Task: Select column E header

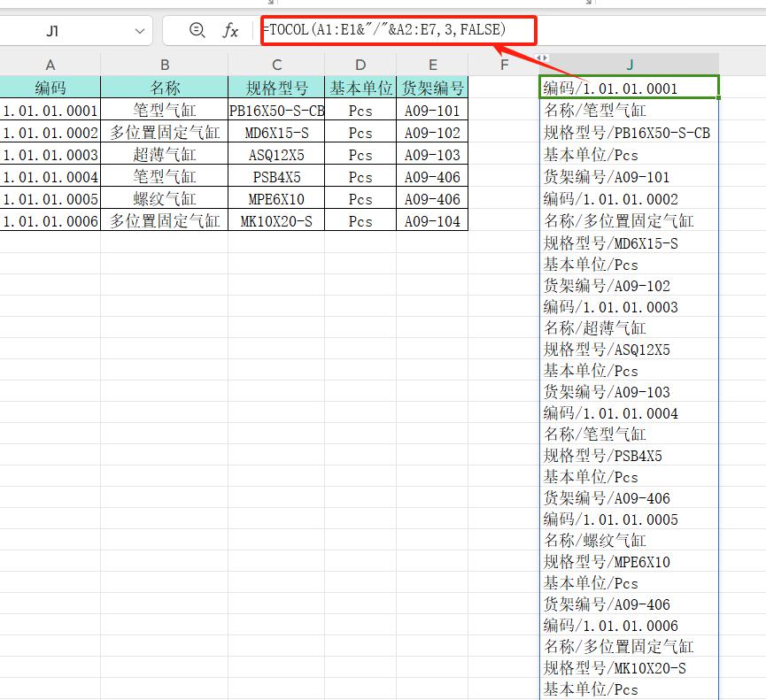Action: [x=432, y=65]
